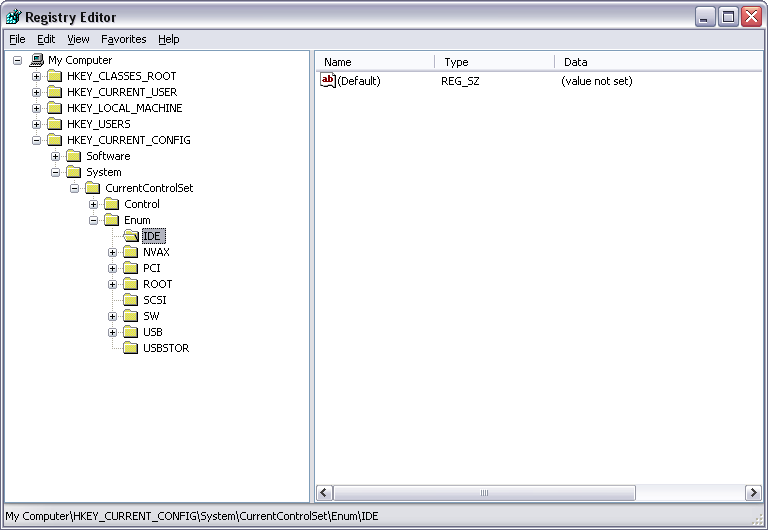
Task: Open the Edit menu
Action: coord(46,39)
